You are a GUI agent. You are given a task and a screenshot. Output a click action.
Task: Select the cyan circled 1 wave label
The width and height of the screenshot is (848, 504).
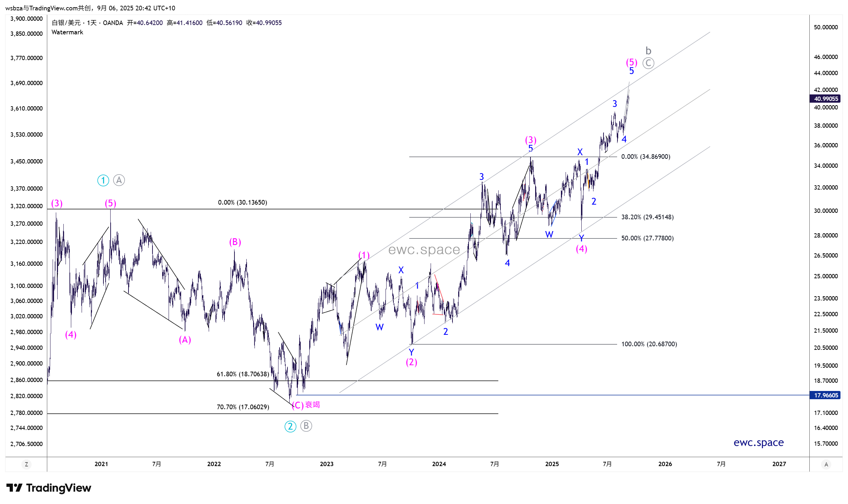coord(103,180)
